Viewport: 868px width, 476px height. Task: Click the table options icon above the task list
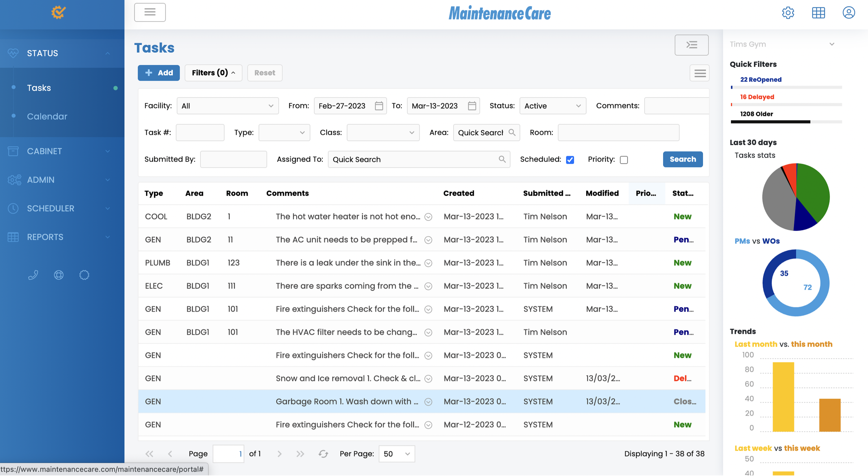[x=700, y=73]
